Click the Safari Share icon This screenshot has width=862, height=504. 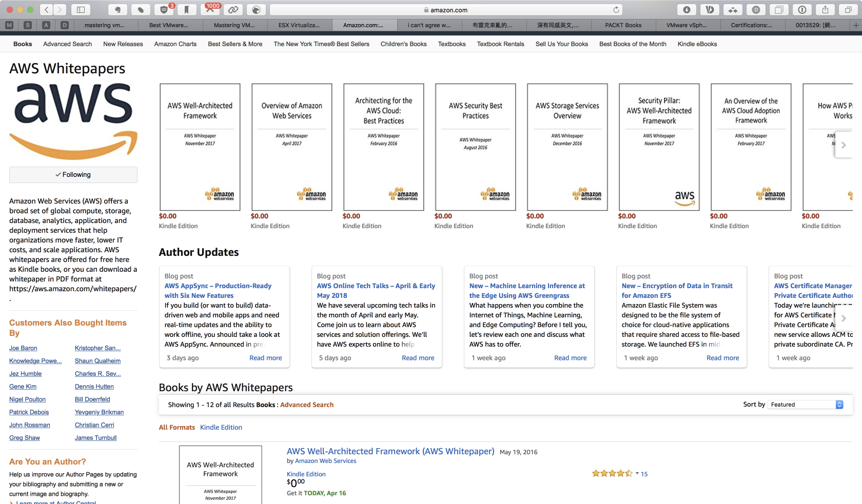825,10
